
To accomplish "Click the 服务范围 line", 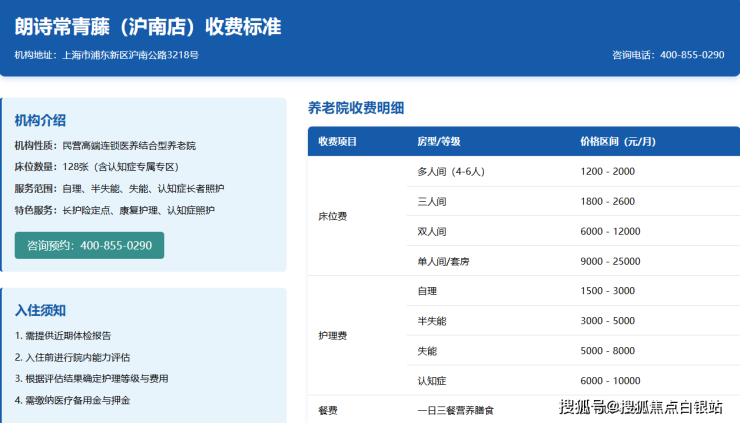I will 119,188.
